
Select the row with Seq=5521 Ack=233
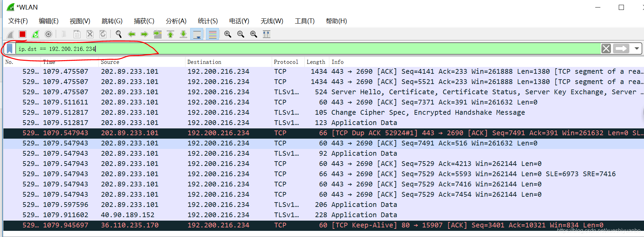pyautogui.click(x=324, y=82)
